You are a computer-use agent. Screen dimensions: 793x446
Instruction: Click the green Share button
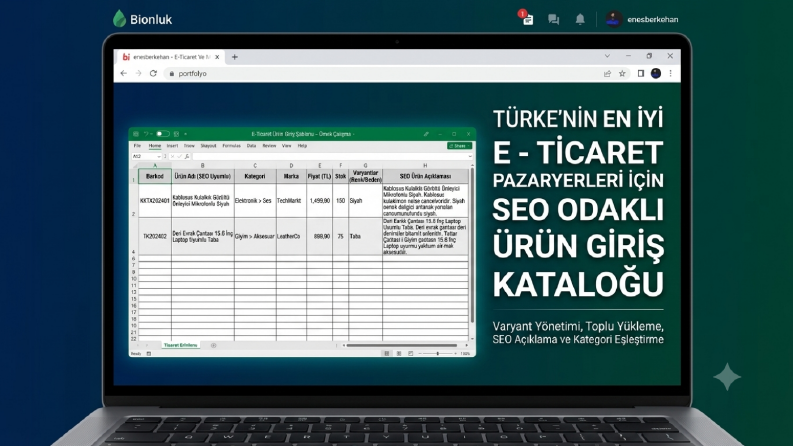click(x=459, y=146)
